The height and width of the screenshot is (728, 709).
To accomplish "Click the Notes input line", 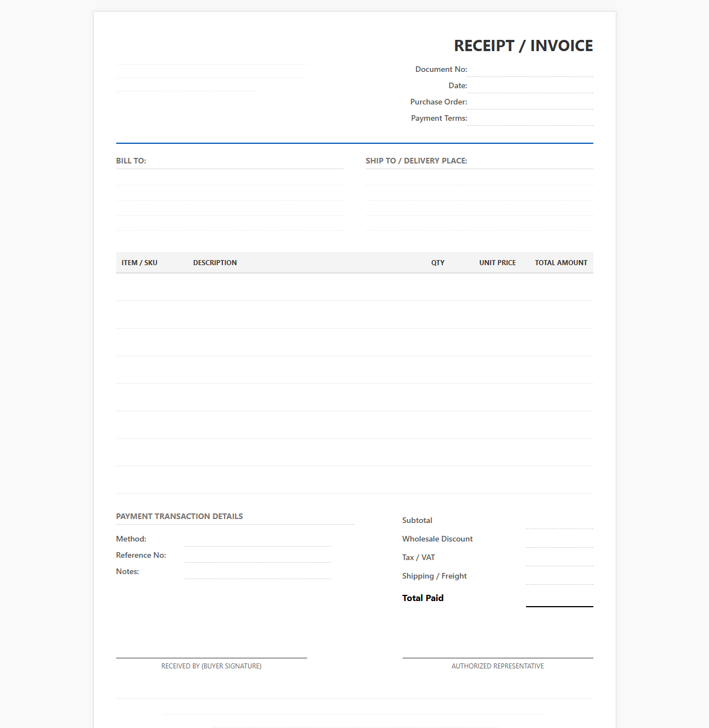I will 257,572.
